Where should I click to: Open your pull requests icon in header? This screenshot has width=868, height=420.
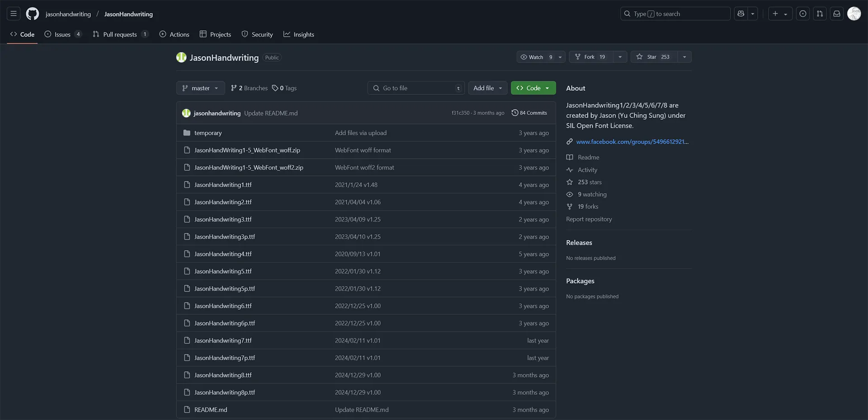coord(820,14)
